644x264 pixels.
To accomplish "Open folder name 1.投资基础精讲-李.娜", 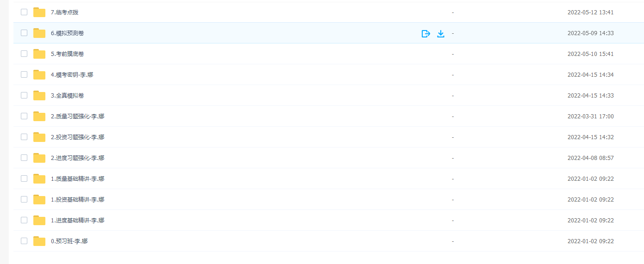I will pyautogui.click(x=77, y=200).
